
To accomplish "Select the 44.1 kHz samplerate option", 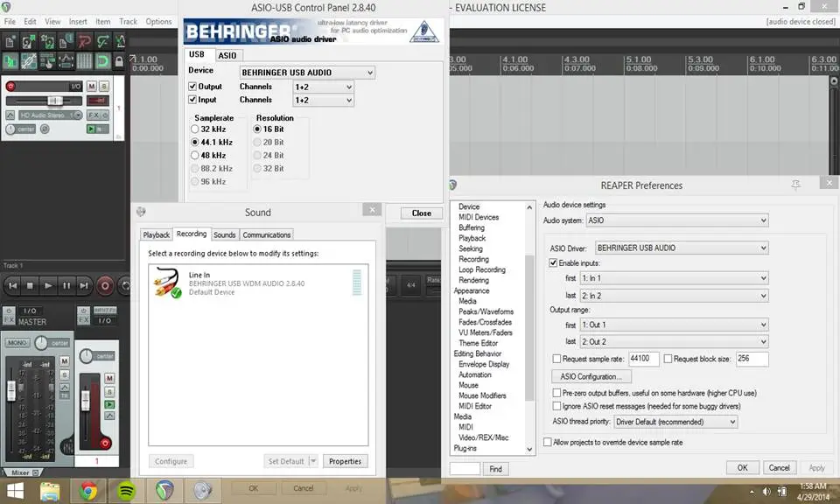I will (x=195, y=142).
